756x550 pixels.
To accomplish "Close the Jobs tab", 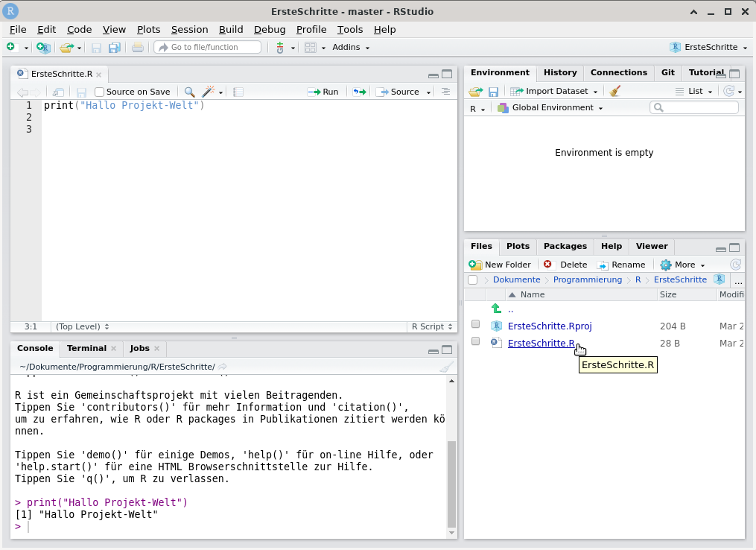I will coord(156,348).
